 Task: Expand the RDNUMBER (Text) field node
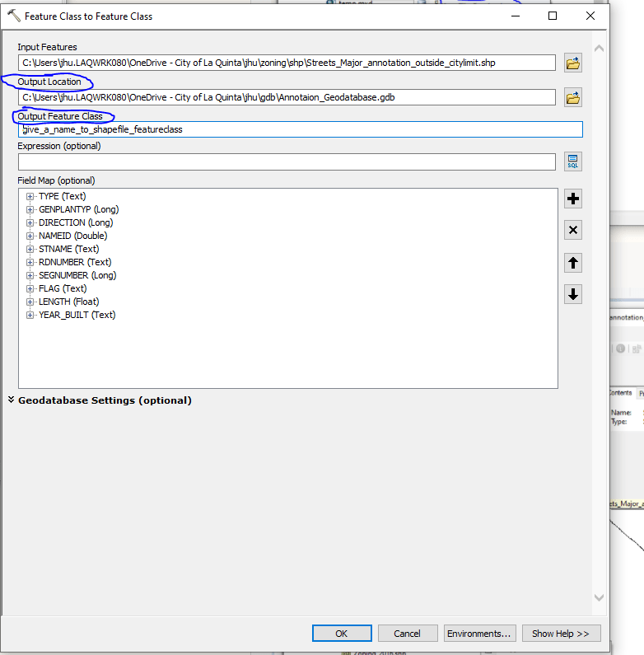pyautogui.click(x=30, y=262)
